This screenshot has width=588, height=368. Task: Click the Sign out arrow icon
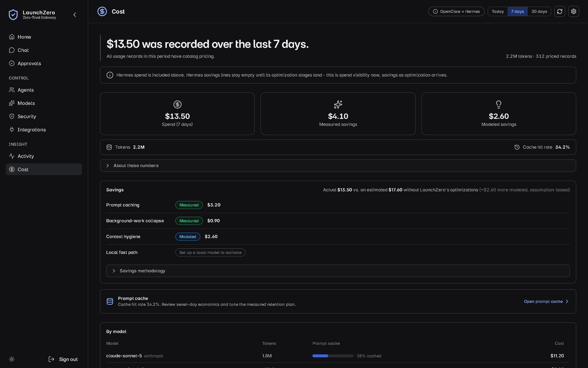click(x=51, y=359)
